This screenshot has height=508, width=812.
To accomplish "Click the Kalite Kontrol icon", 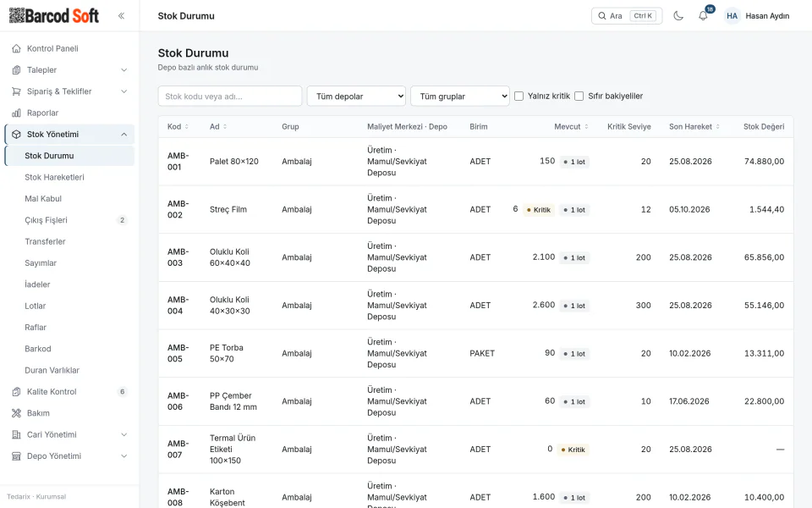I will [x=17, y=392].
